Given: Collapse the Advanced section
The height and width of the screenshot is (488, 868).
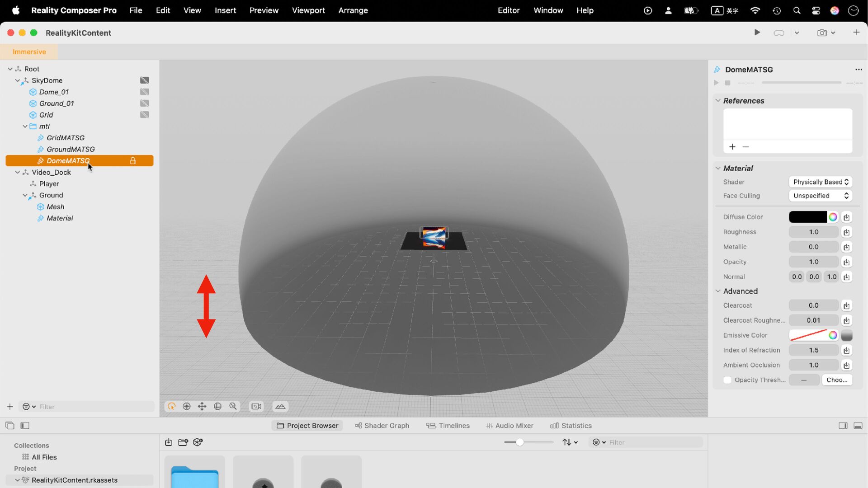Looking at the screenshot, I should point(718,291).
